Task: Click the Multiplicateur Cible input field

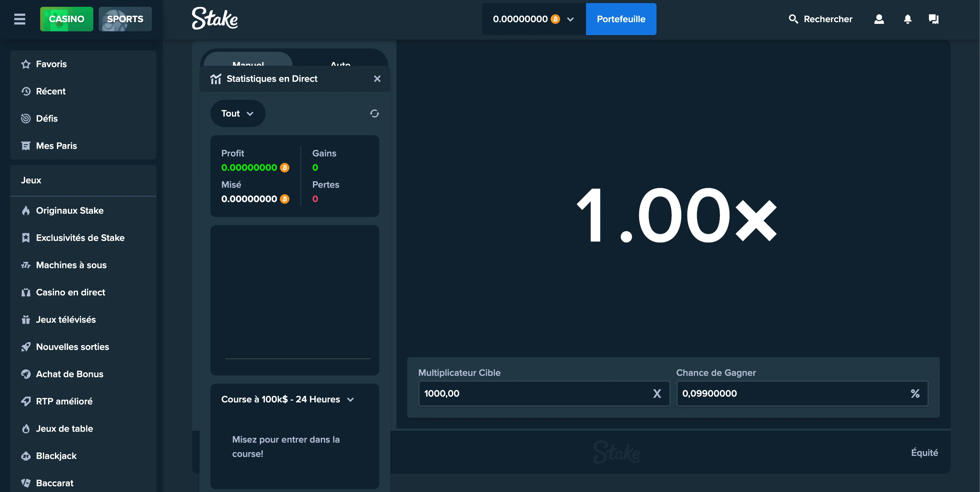Action: point(544,394)
